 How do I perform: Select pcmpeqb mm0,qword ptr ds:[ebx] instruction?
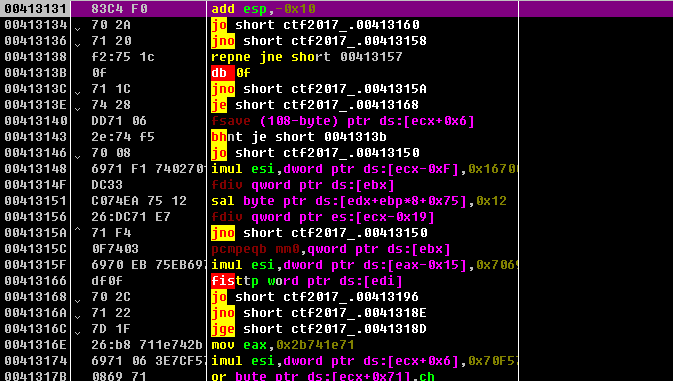coord(331,249)
